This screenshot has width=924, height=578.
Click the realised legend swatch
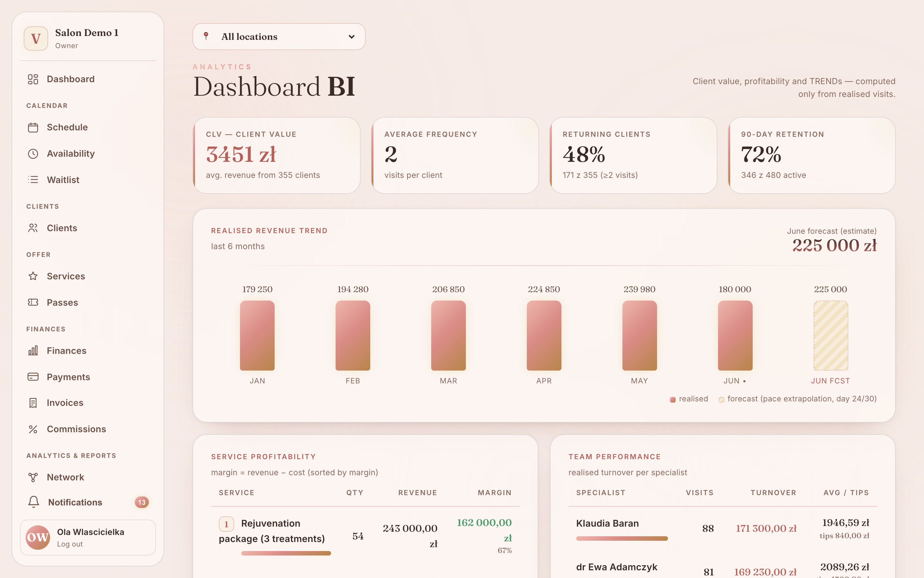pyautogui.click(x=673, y=399)
